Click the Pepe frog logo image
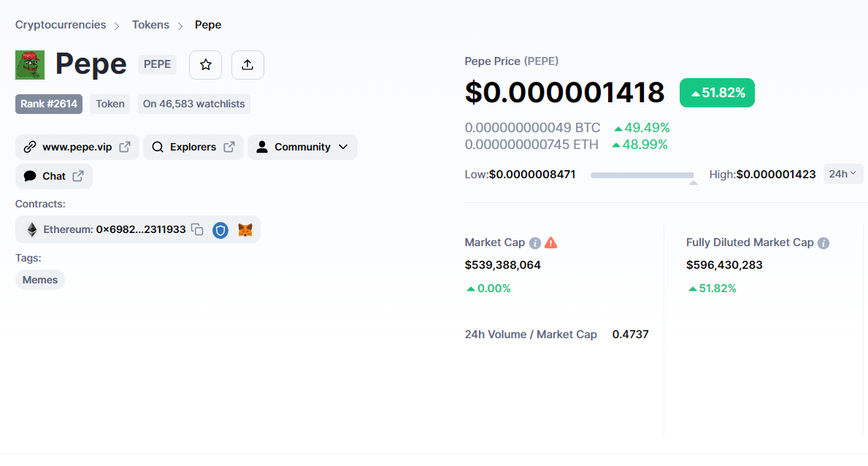 30,65
